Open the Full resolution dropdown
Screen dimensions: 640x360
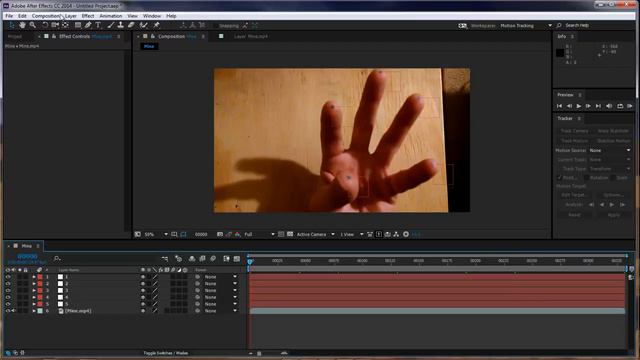[x=259, y=234]
